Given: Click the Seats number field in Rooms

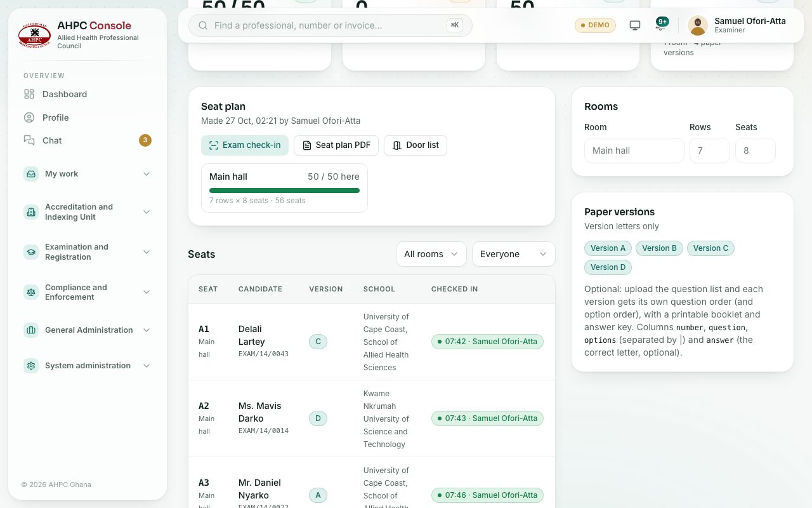Looking at the screenshot, I should [x=756, y=150].
